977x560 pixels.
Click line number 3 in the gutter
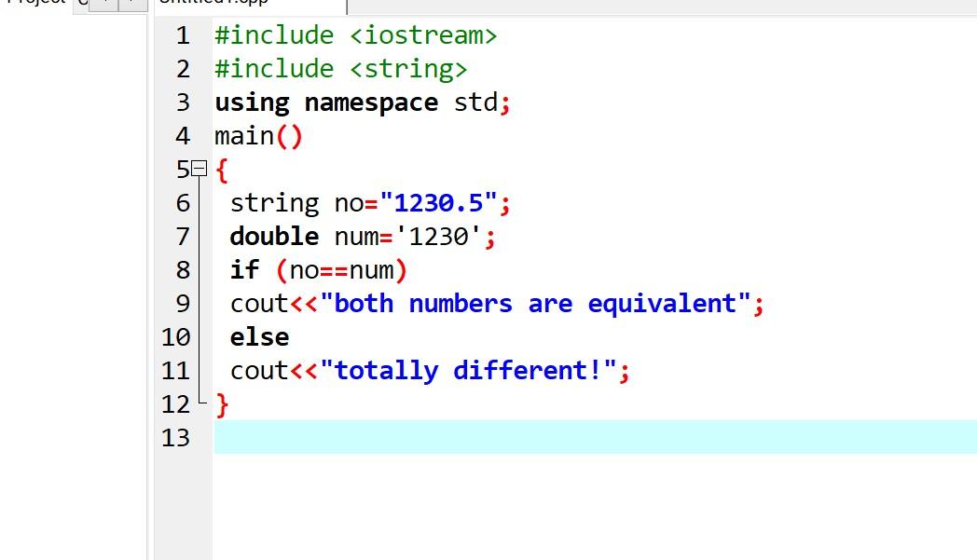(183, 102)
